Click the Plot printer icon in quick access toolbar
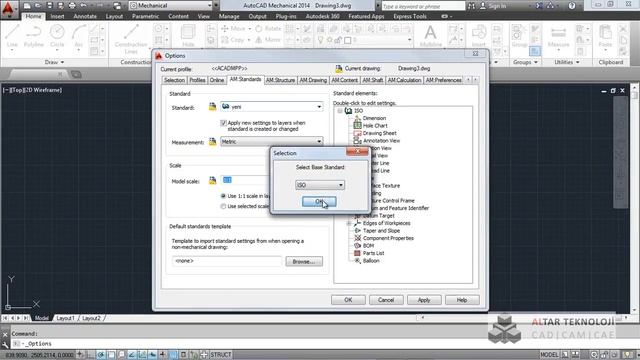This screenshot has width=640, height=360. (x=72, y=6)
